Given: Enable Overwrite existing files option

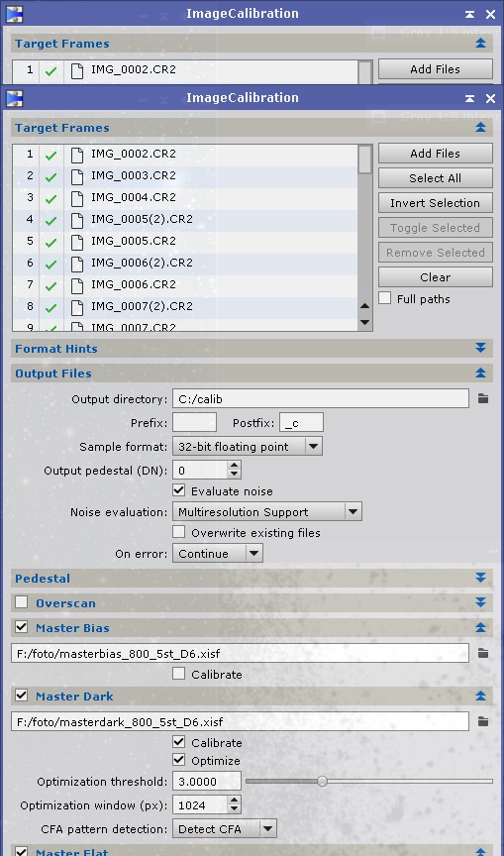Looking at the screenshot, I should point(178,532).
